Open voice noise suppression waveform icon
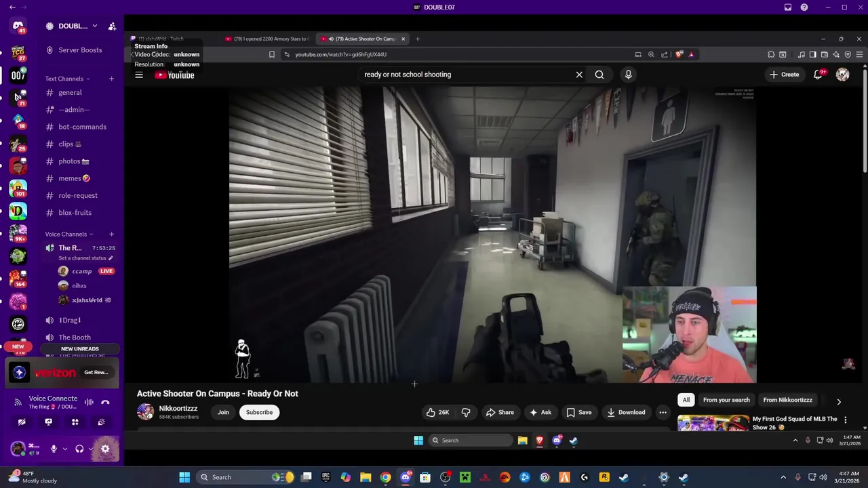 pyautogui.click(x=89, y=403)
